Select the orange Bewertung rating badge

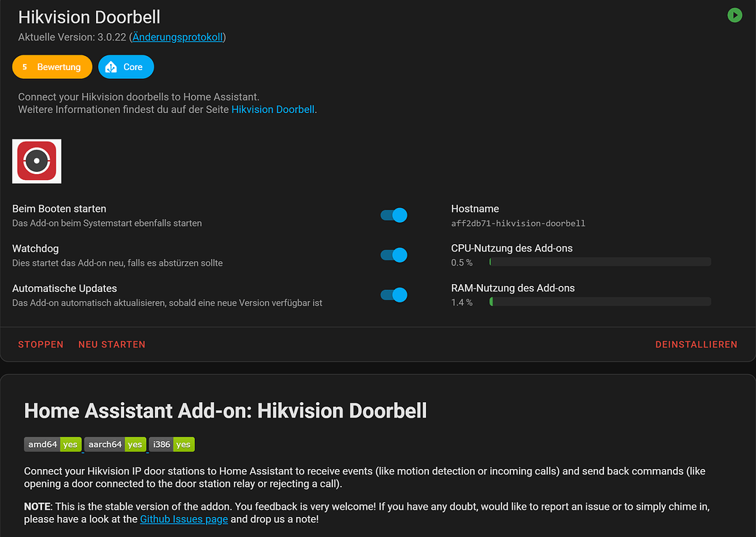click(x=52, y=66)
